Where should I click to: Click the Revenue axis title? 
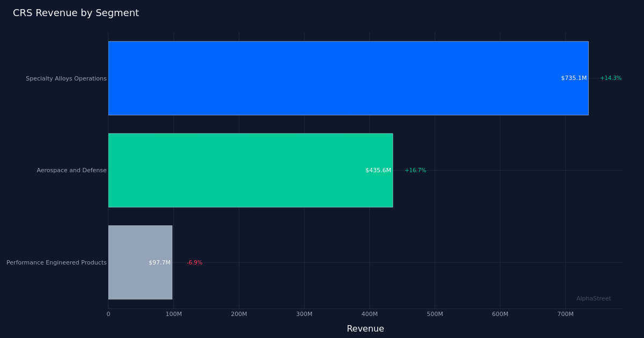point(365,328)
